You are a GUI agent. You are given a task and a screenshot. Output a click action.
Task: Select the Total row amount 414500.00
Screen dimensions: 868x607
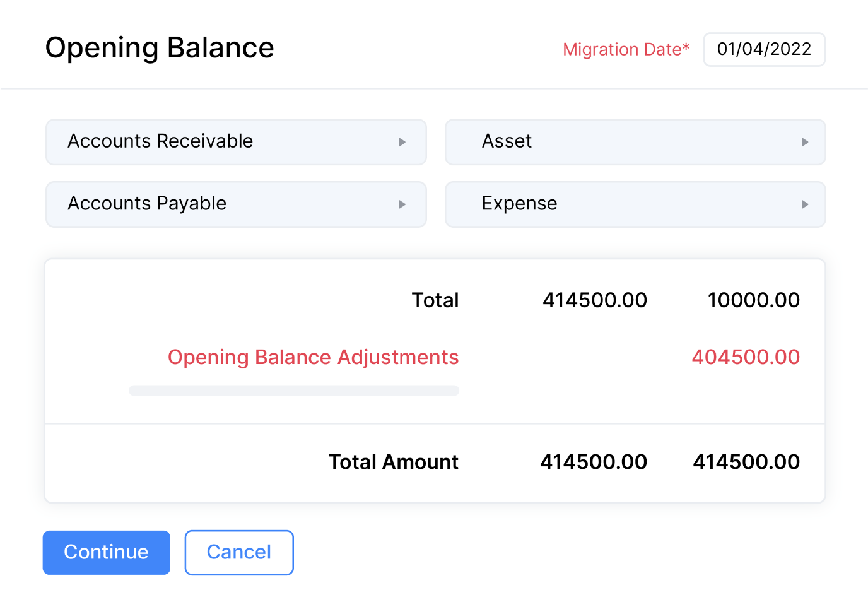click(594, 300)
